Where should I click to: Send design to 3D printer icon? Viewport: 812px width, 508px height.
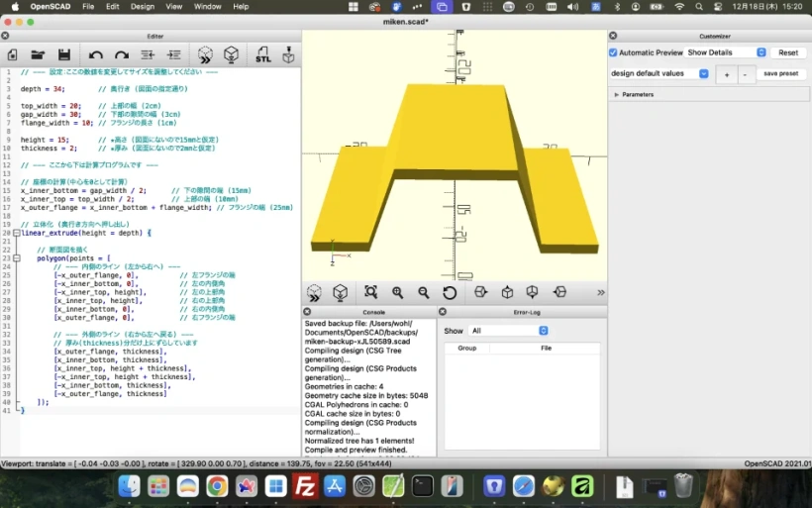[x=289, y=54]
